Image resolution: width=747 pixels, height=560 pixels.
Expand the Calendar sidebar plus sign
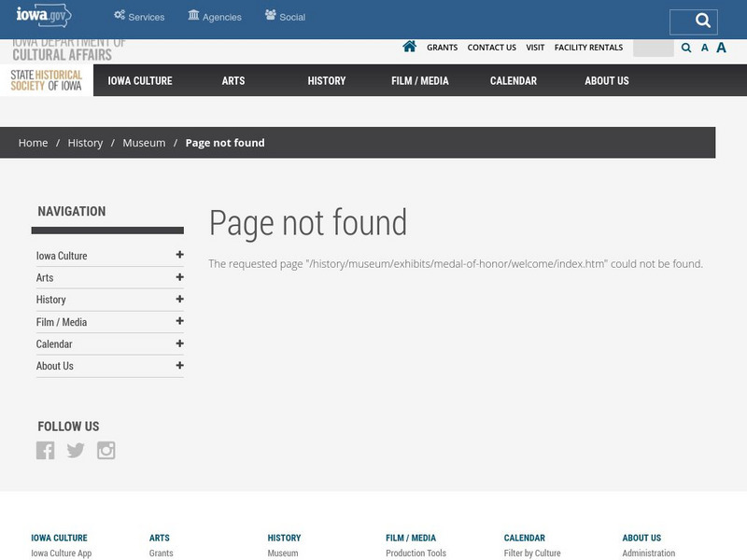[179, 343]
